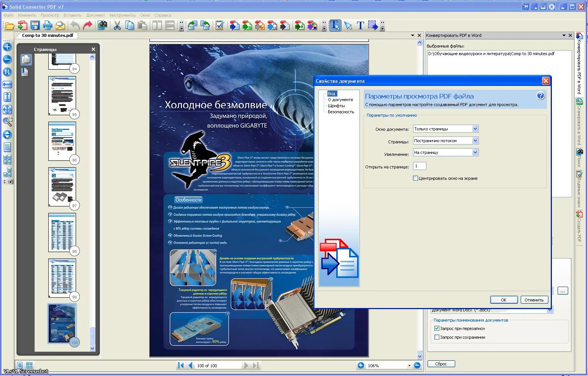Viewport: 588px width, 376px height.
Task: Click the blue plus zoom-in icon on left sidebar
Action: tap(7, 47)
